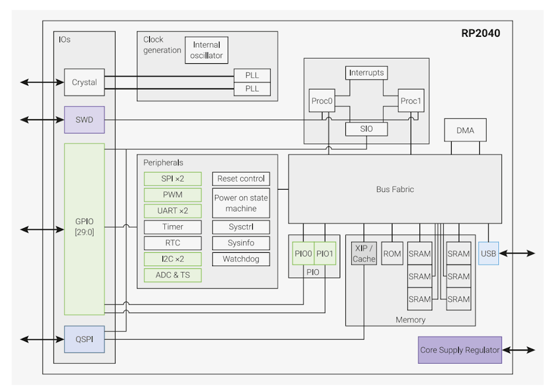546x392 pixels.
Task: Select the Crystal block in IOs
Action: (x=83, y=83)
